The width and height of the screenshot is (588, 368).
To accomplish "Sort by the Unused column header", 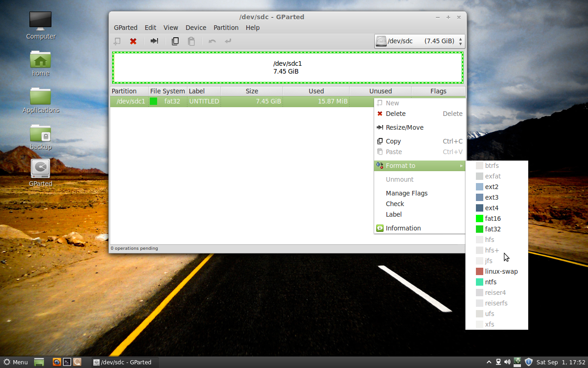I will pos(380,91).
